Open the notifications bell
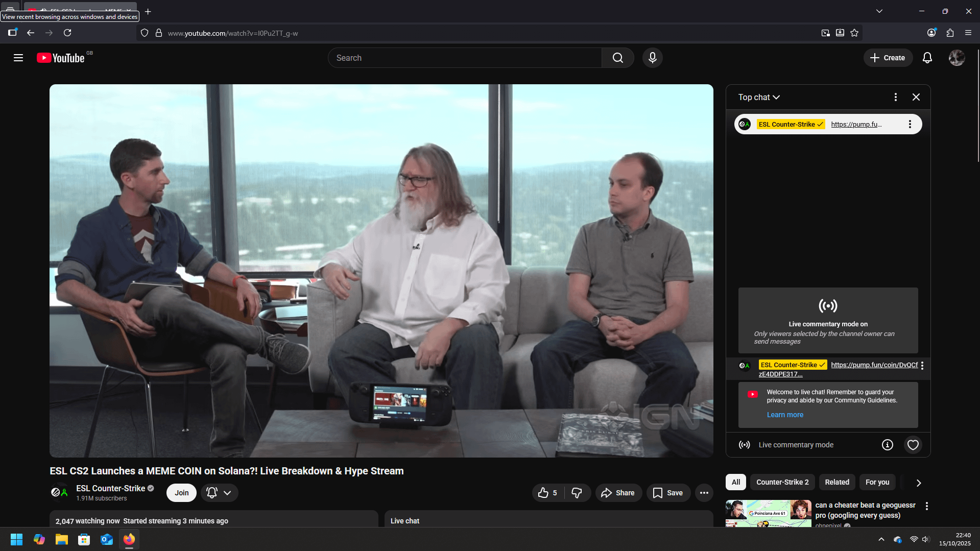Image resolution: width=980 pixels, height=551 pixels. (927, 58)
